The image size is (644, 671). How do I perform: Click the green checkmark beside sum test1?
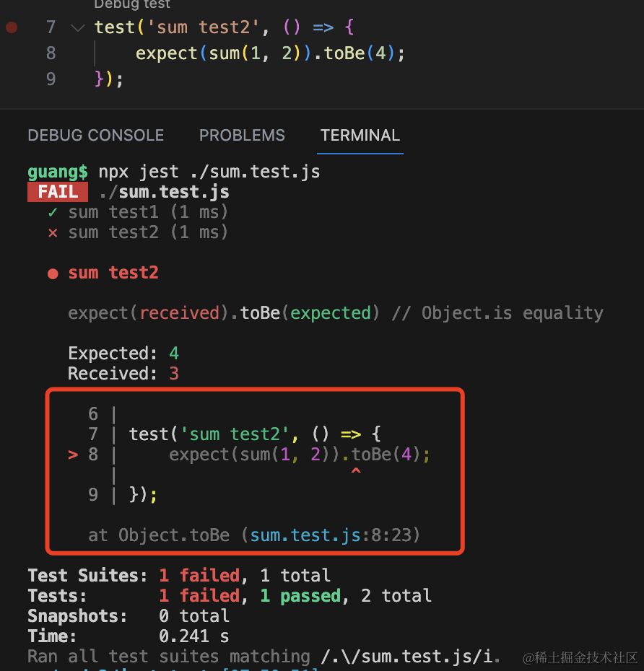click(x=52, y=212)
